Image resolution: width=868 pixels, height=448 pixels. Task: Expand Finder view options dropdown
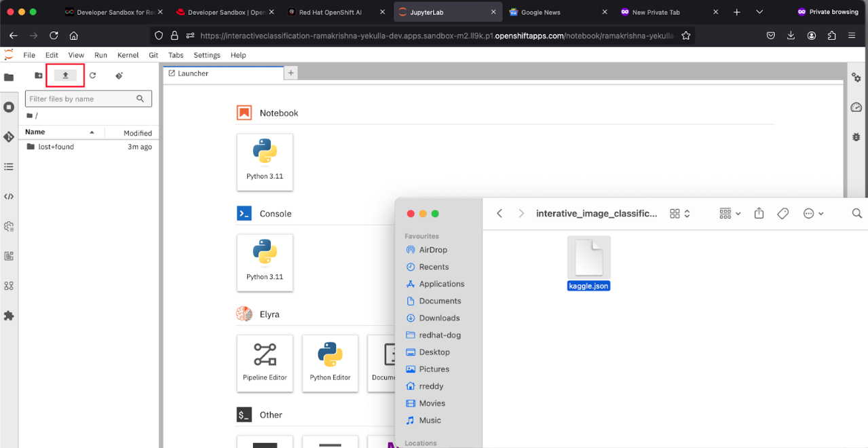tap(730, 214)
